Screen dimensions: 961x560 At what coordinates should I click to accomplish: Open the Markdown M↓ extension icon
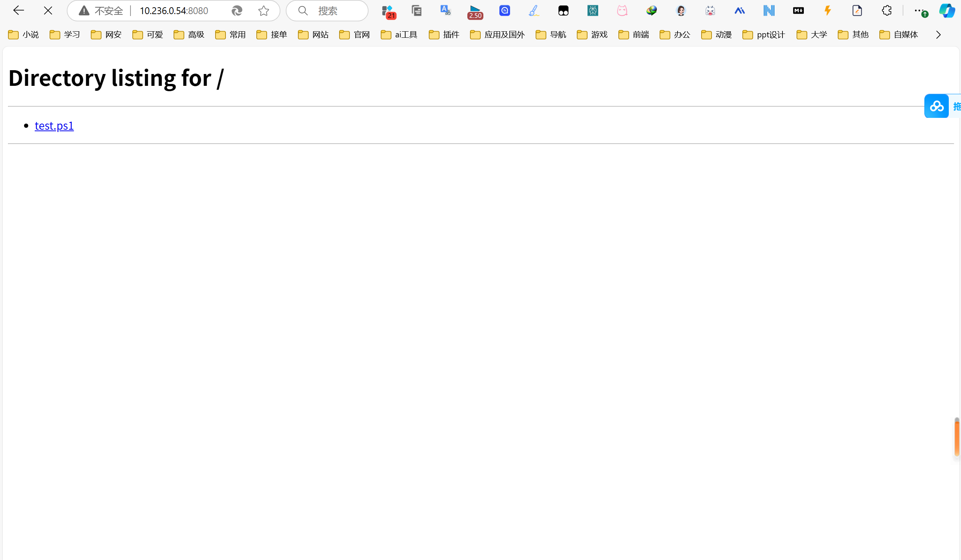798,11
